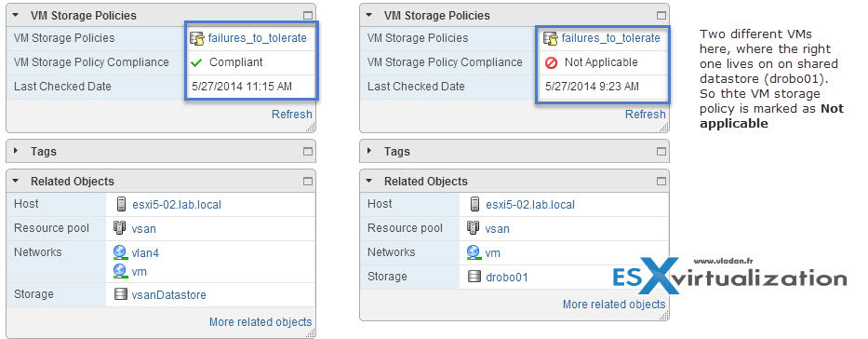Click the policy icon beside left failures_to_tolerate
Image resolution: width=868 pixels, height=339 pixels.
197,38
